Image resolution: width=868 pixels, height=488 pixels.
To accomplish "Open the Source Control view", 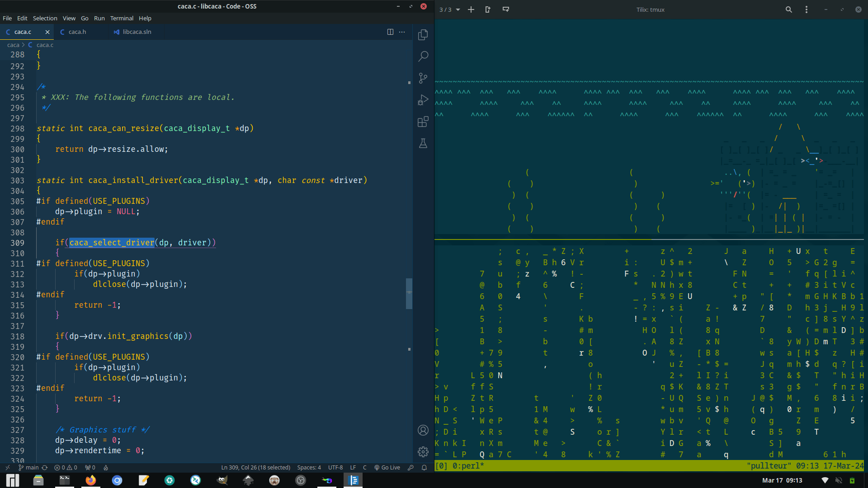I will pyautogui.click(x=423, y=78).
